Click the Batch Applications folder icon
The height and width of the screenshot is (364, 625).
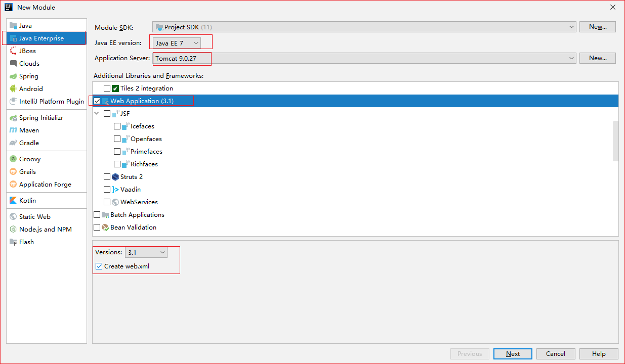[105, 215]
